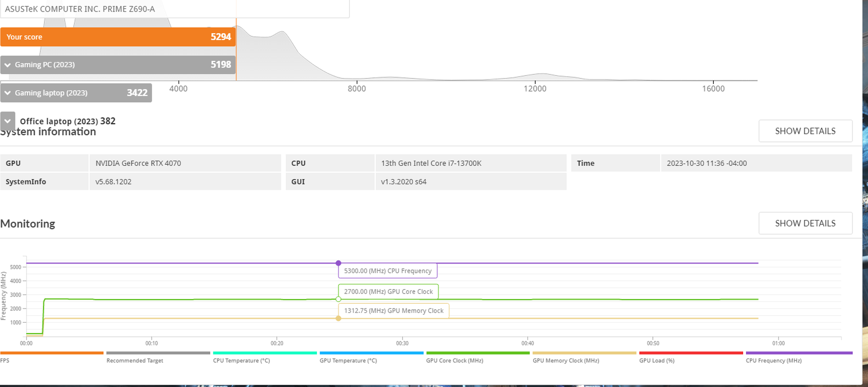Screen dimensions: 868x387
Task: Expand the Gaming PC (2023) comparison
Action: (x=7, y=65)
